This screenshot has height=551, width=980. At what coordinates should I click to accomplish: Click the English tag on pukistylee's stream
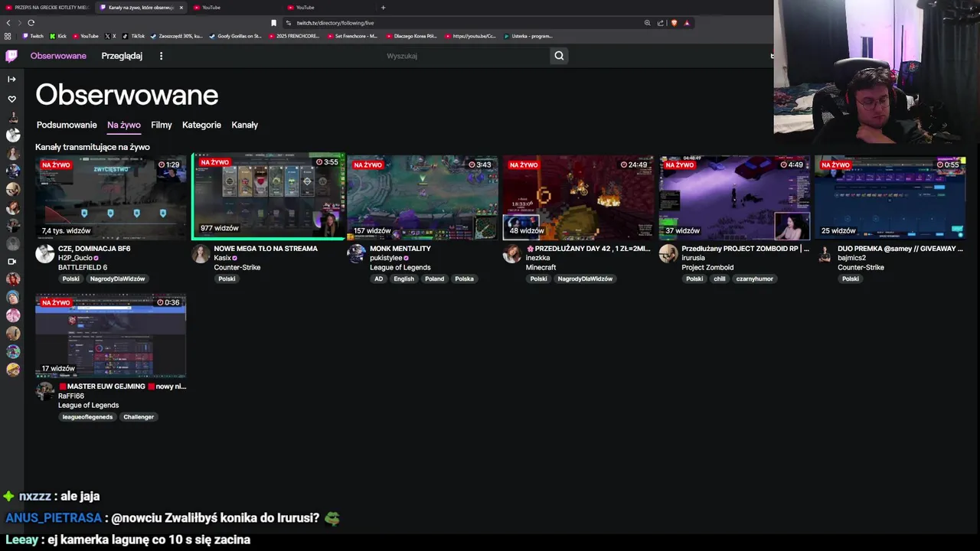coord(403,279)
